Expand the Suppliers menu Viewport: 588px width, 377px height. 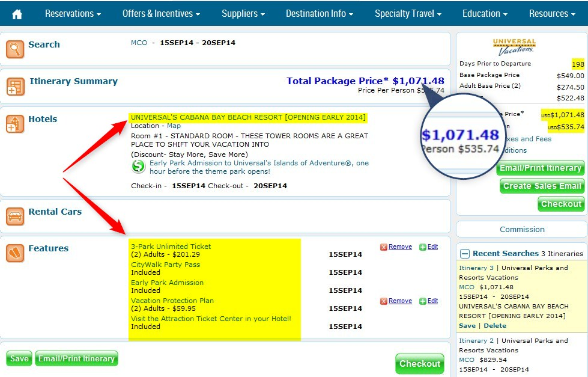243,13
